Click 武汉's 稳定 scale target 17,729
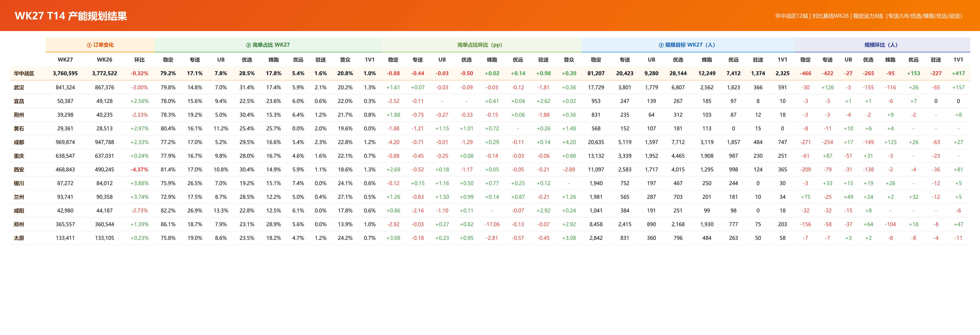 coord(596,88)
